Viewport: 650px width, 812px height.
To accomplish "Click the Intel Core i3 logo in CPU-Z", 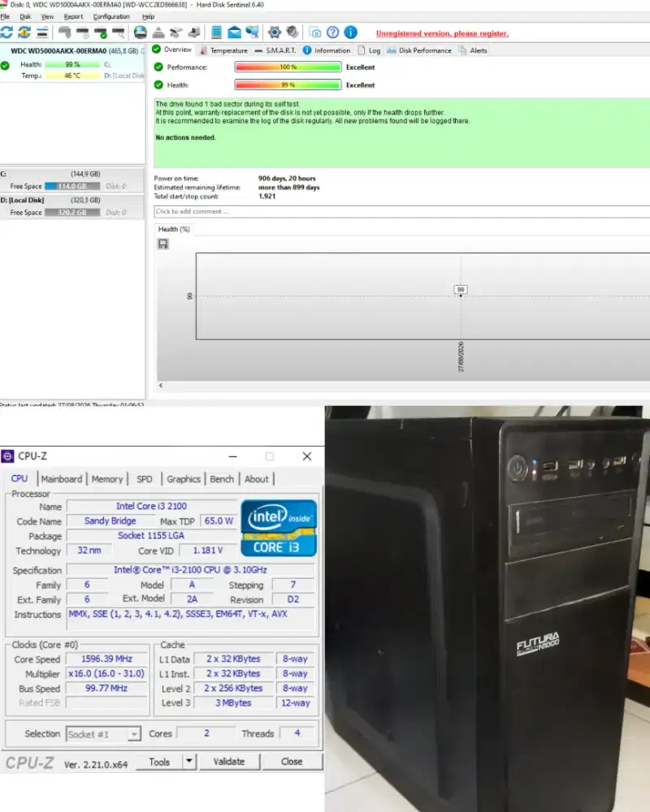I will (279, 529).
